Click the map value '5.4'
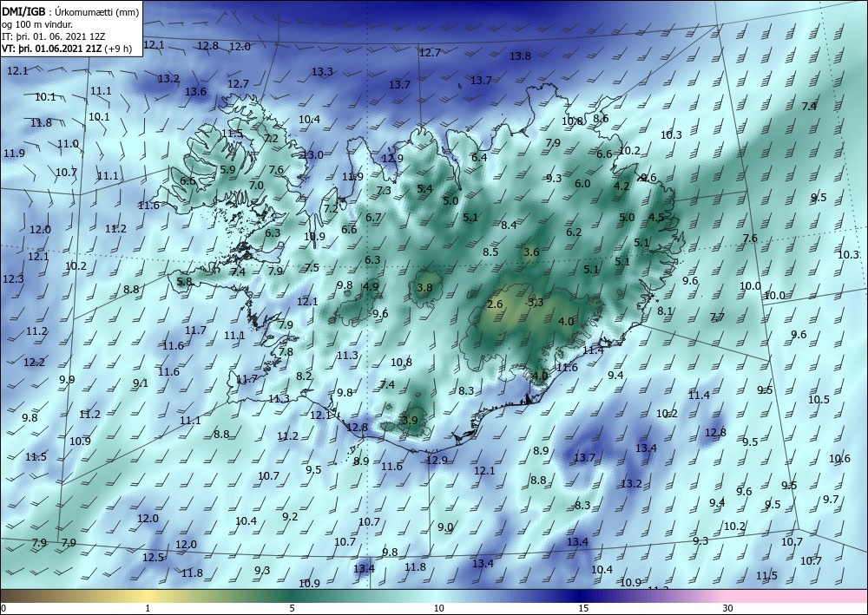The width and height of the screenshot is (868, 615). 424,188
